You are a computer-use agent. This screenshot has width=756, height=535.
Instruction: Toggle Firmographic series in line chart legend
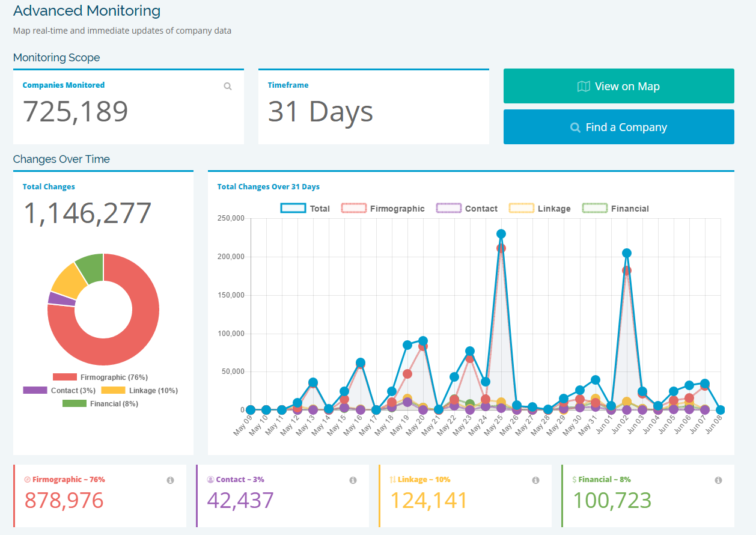tap(383, 209)
